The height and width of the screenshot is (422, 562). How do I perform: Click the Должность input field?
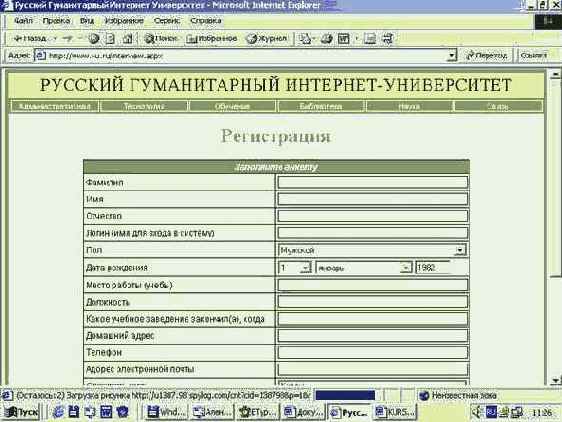pos(372,302)
